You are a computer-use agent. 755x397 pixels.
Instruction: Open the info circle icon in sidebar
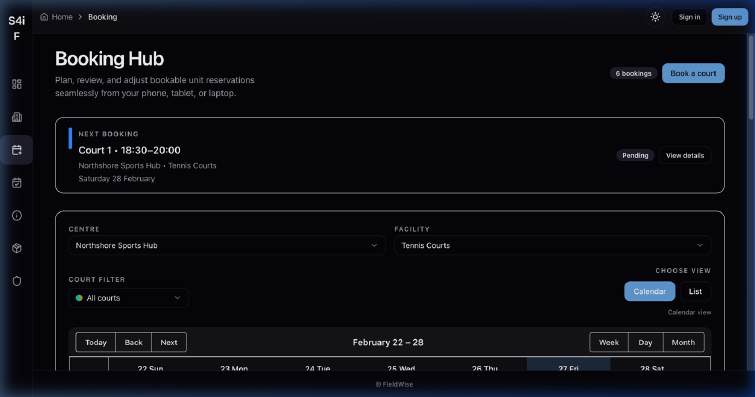click(x=17, y=215)
